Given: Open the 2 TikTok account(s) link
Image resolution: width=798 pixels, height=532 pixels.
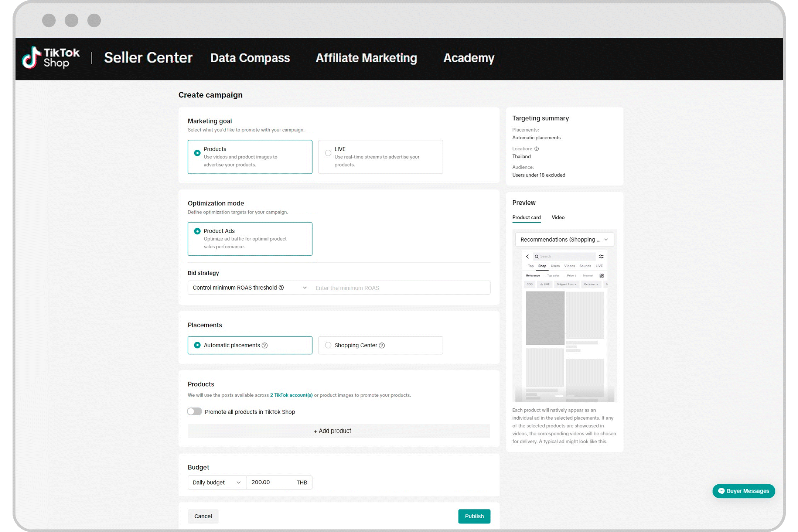Looking at the screenshot, I should [x=291, y=395].
